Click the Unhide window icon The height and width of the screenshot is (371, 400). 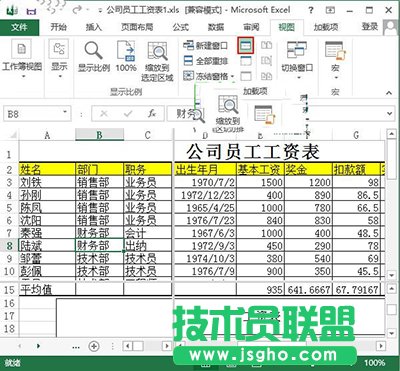[x=246, y=76]
